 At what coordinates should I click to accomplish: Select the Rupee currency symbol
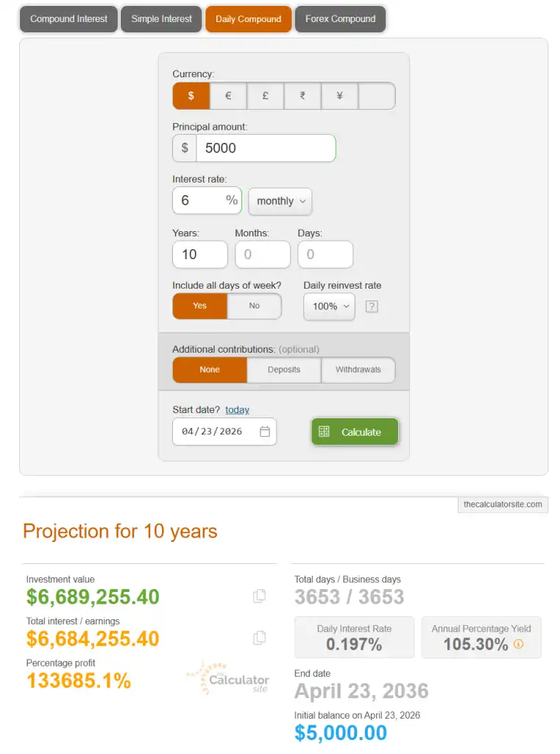302,96
